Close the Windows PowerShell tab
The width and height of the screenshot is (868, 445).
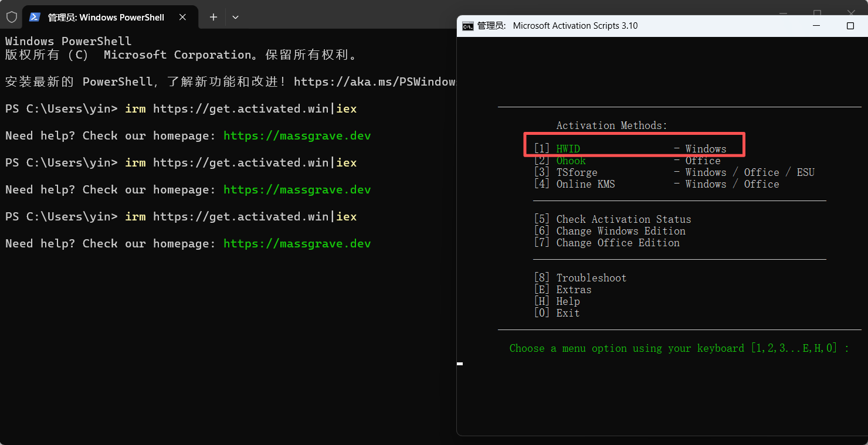pos(183,17)
